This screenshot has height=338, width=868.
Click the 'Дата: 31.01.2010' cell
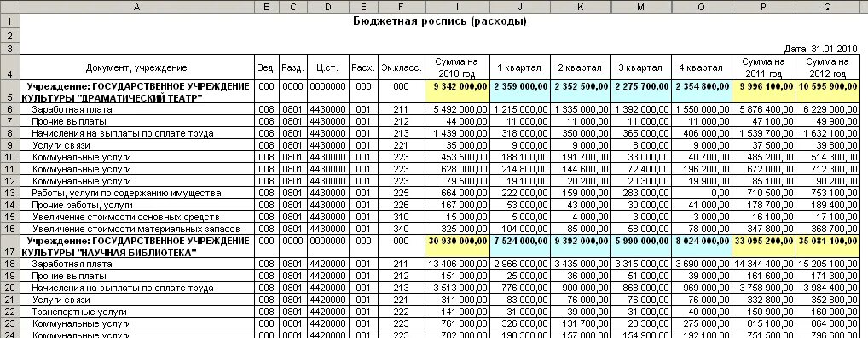820,49
